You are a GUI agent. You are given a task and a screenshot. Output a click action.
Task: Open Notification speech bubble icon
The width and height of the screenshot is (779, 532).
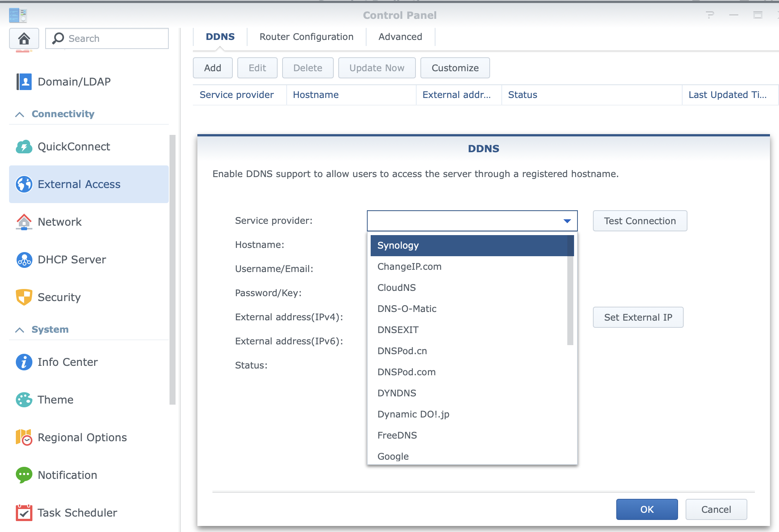24,475
